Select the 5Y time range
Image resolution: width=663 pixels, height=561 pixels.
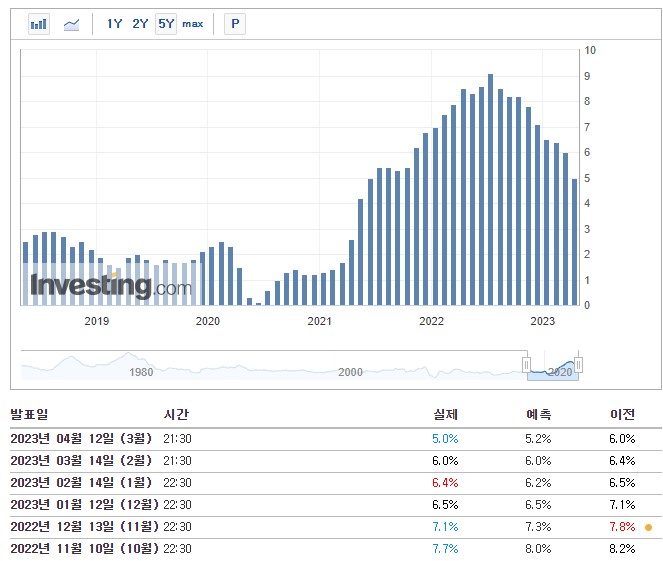(x=166, y=24)
